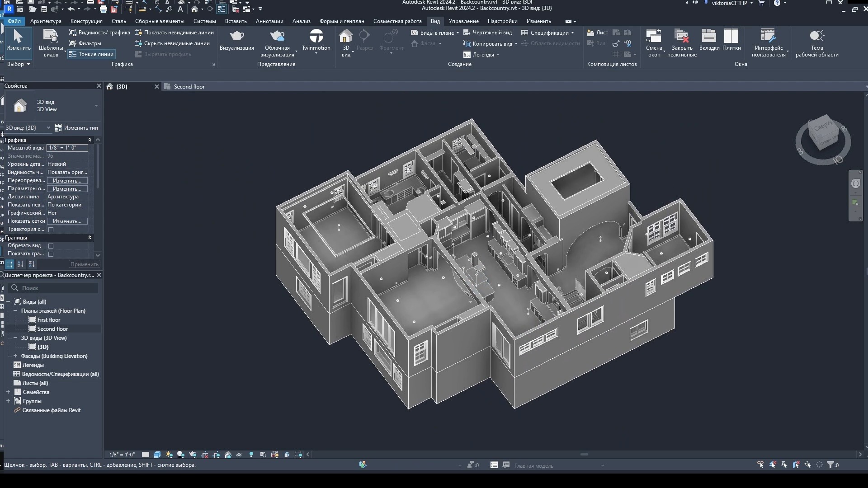Collapse the Границы properties section
The height and width of the screenshot is (488, 868).
pyautogui.click(x=90, y=237)
